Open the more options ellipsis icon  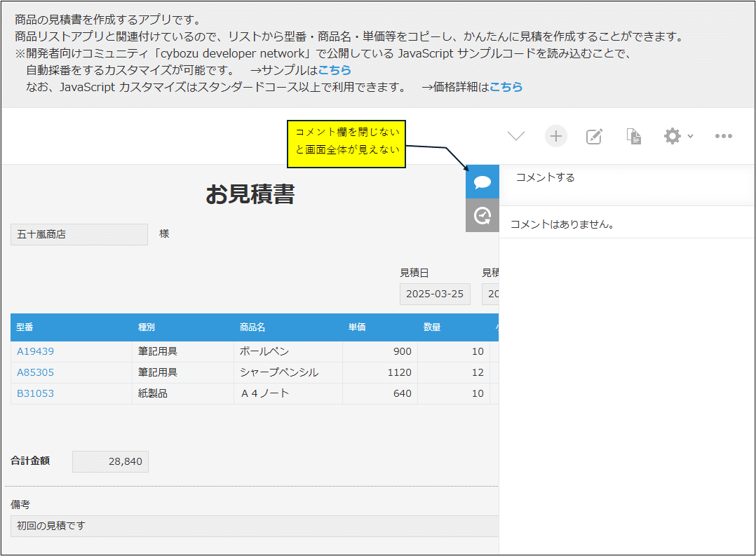coord(724,136)
